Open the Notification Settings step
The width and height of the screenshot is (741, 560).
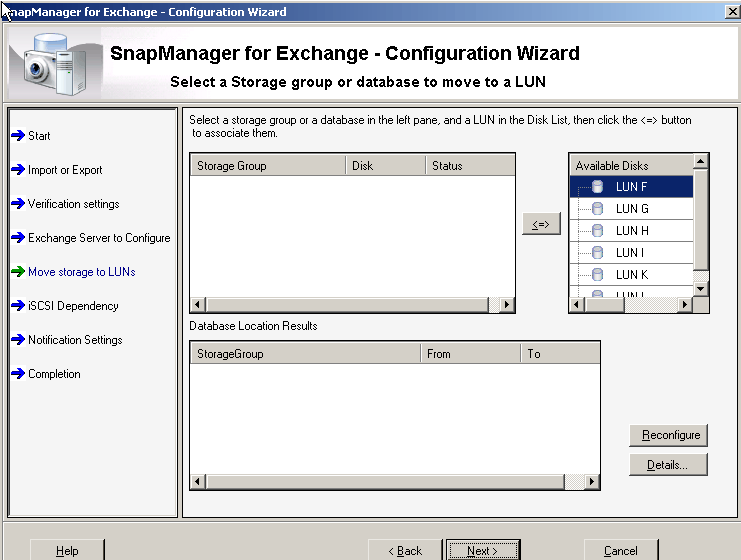[x=75, y=340]
